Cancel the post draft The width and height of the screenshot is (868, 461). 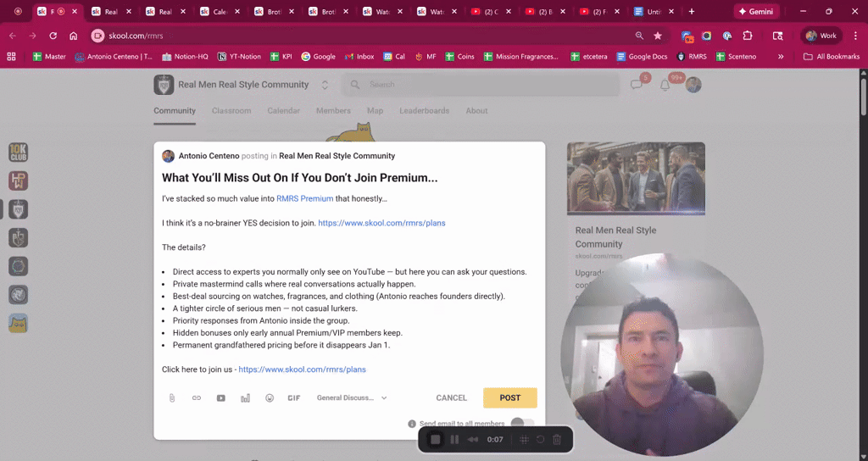click(451, 398)
